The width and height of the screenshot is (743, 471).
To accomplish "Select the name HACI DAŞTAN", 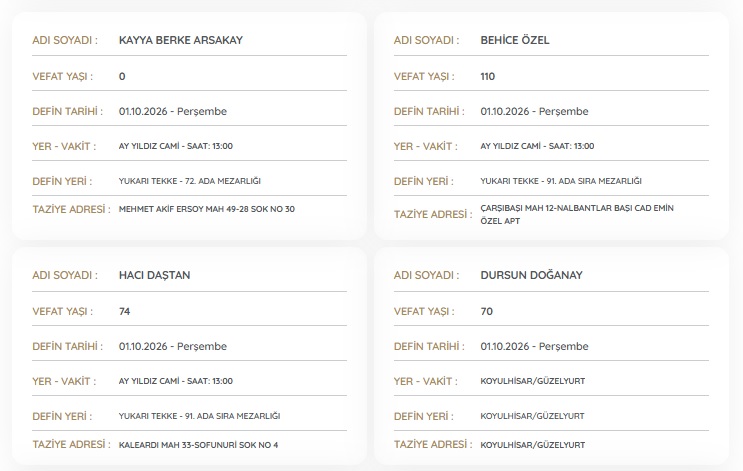I will point(154,275).
